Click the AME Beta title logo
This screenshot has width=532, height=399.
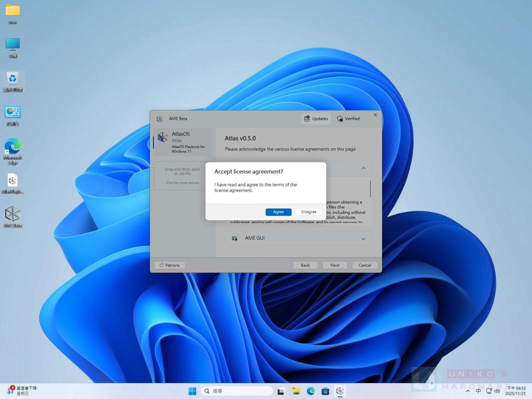click(160, 119)
